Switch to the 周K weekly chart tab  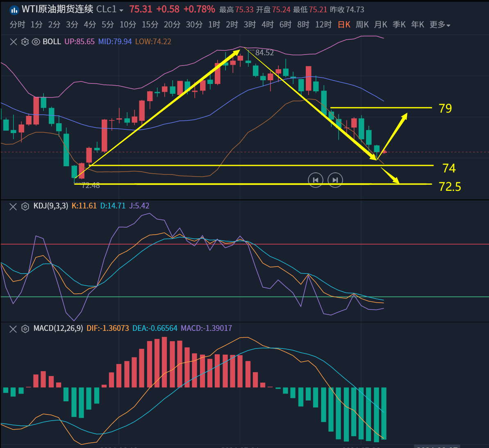(362, 25)
